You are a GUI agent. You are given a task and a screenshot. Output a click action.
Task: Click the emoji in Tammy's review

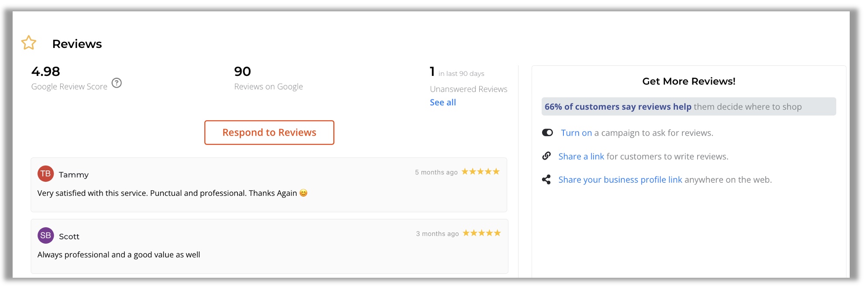click(303, 193)
